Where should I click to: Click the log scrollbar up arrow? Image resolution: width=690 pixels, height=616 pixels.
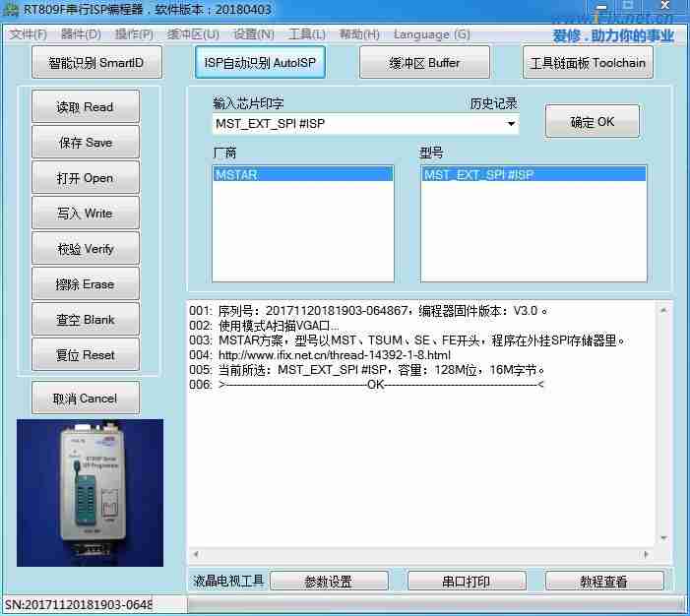pyautogui.click(x=663, y=310)
